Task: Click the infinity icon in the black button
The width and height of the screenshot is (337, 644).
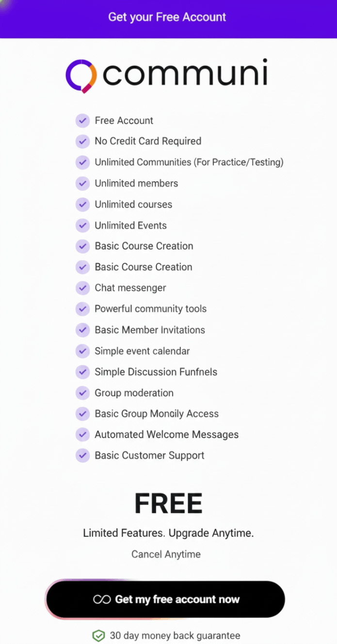Action: click(102, 599)
